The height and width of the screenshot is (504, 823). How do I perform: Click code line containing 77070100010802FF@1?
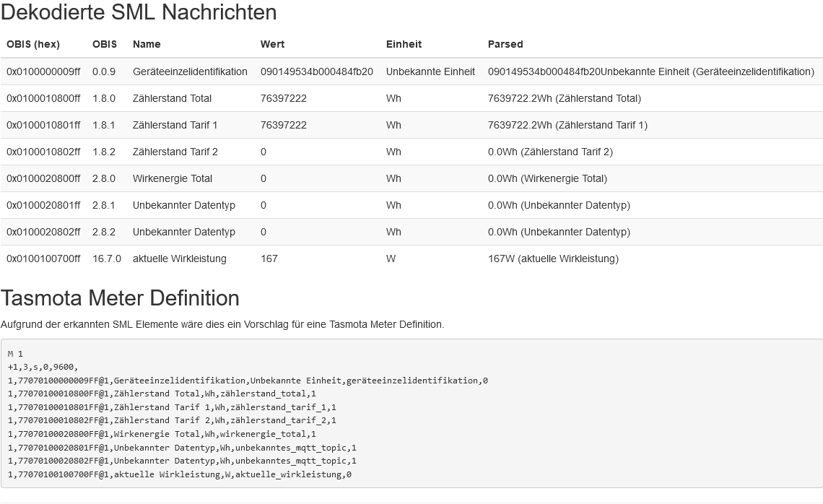coord(172,420)
